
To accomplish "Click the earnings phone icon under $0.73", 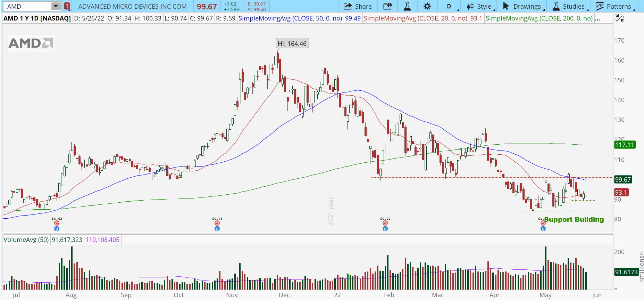I will coord(217,223).
